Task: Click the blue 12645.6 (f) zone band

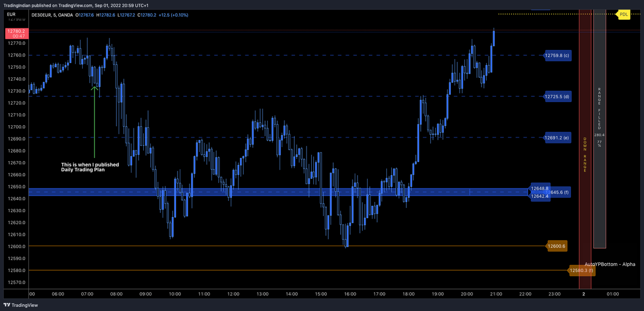Action: [x=277, y=192]
